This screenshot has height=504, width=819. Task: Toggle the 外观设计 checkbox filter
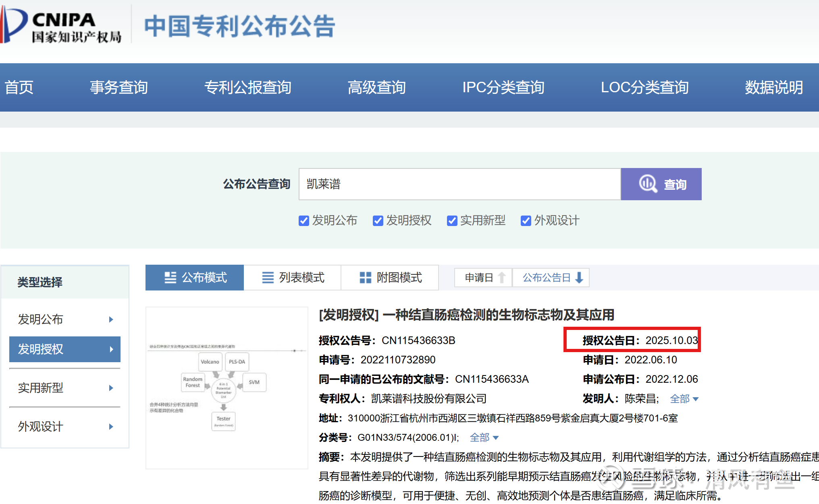[526, 221]
